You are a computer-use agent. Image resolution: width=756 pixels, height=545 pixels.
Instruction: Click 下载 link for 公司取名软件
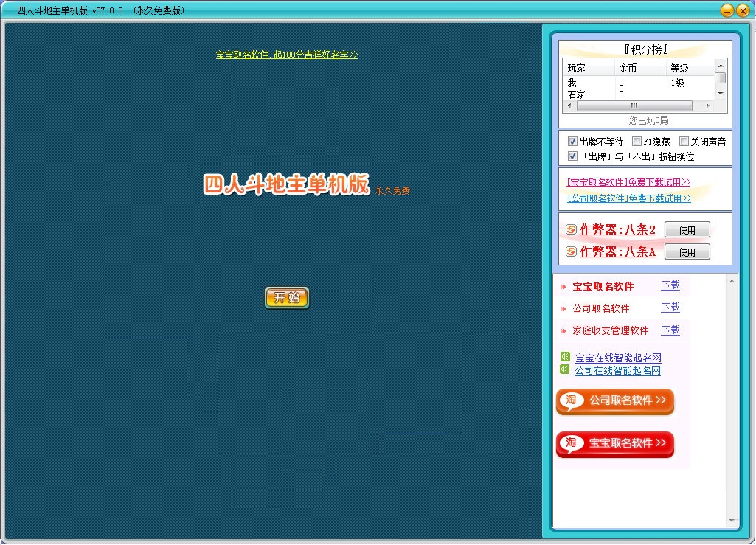click(x=670, y=308)
